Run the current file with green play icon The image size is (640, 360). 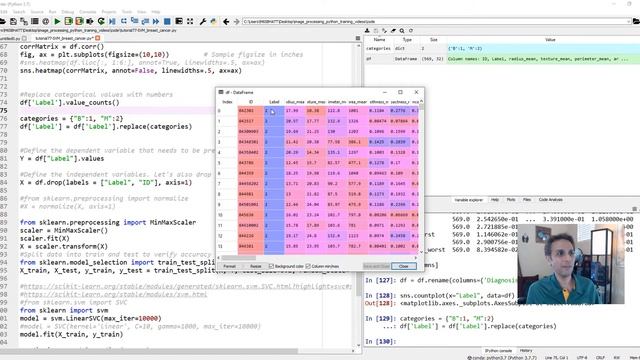(x=57, y=21)
